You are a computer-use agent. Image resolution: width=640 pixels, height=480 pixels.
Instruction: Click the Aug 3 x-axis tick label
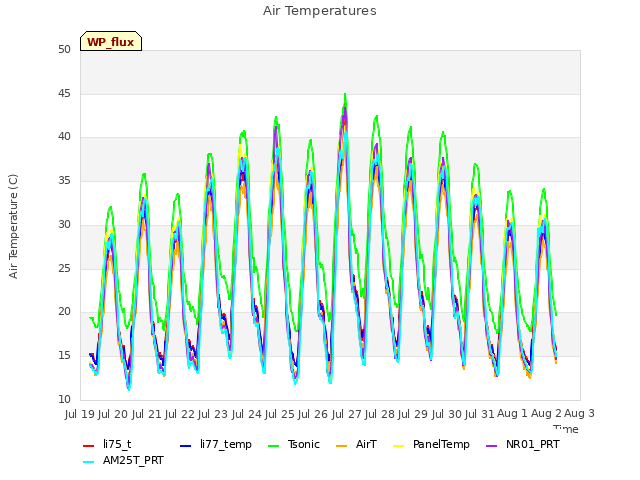click(x=580, y=413)
